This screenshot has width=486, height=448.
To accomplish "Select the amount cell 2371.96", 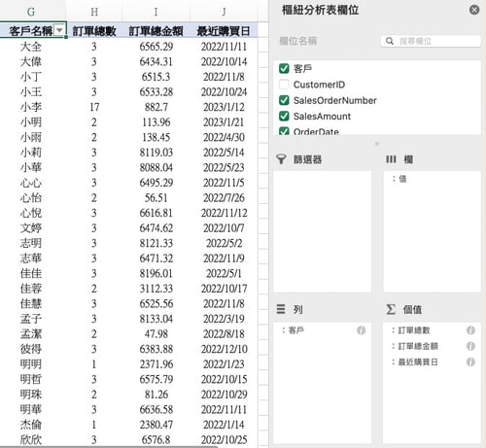I will (156, 364).
